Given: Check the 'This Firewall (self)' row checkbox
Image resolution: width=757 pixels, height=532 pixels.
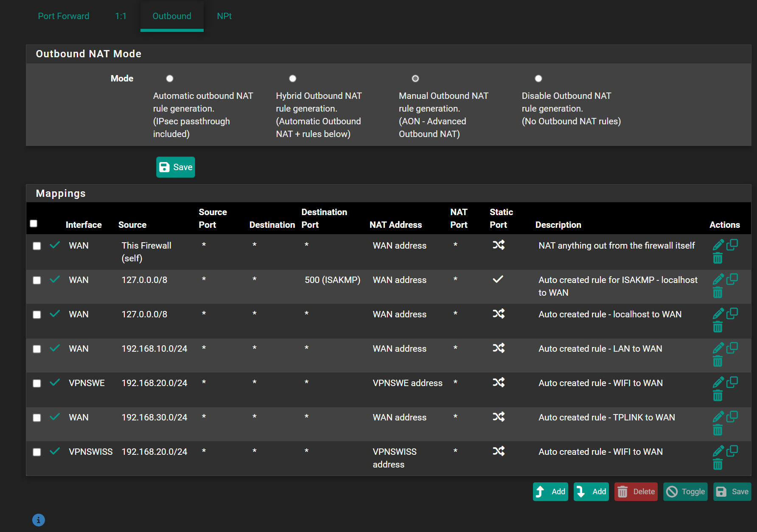Looking at the screenshot, I should 37,246.
